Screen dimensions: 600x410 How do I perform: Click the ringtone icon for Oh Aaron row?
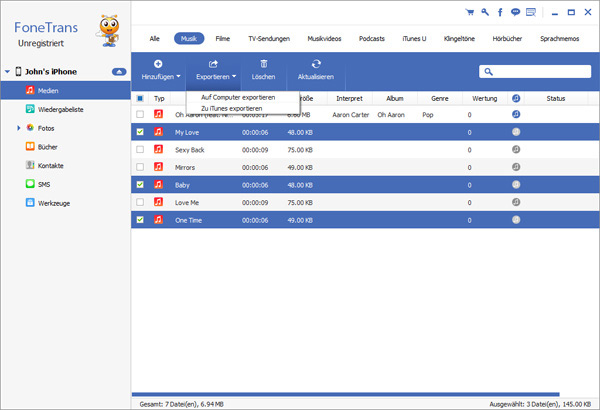point(516,114)
